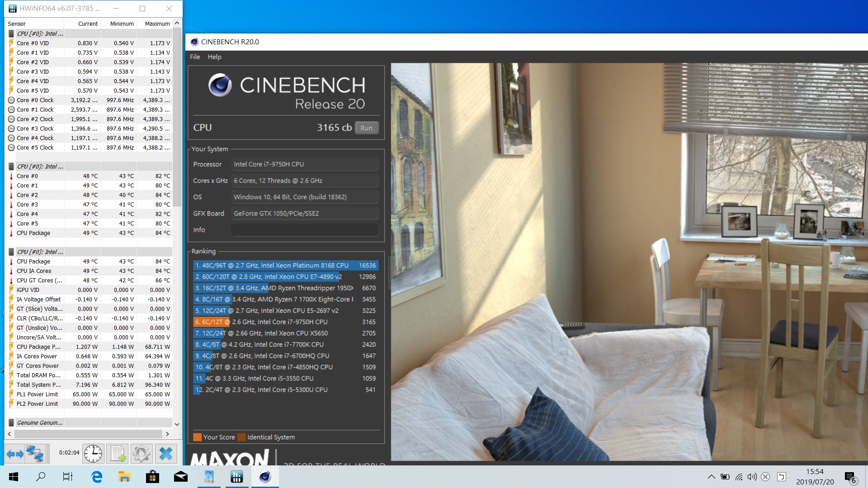Screen dimensions: 868x488
Task: Open taskbar search magnifier
Action: [x=41, y=477]
